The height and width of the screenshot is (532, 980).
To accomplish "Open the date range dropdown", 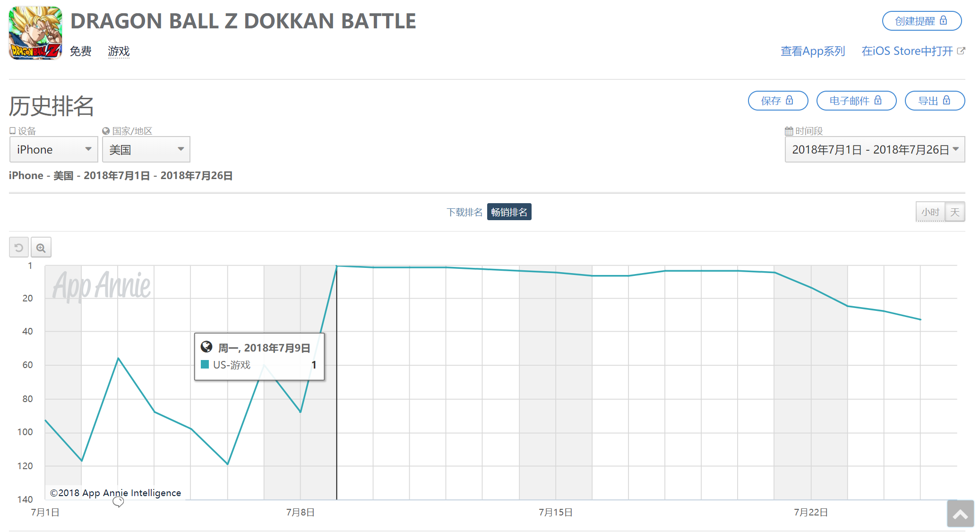I will click(x=875, y=150).
